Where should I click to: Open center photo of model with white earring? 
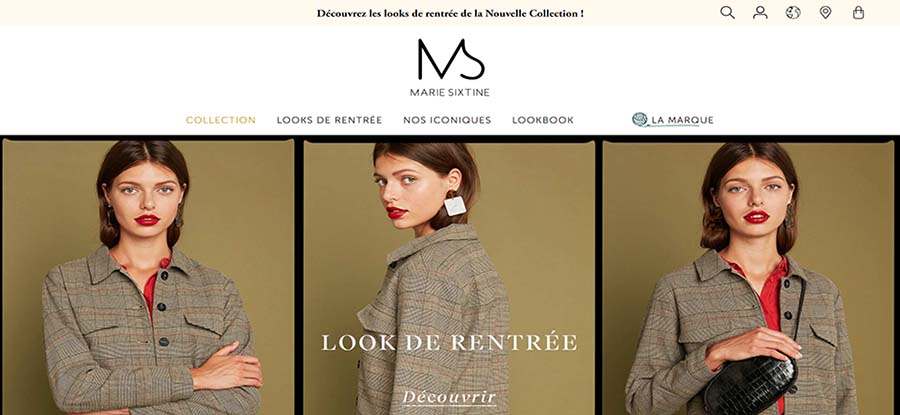[x=449, y=279]
